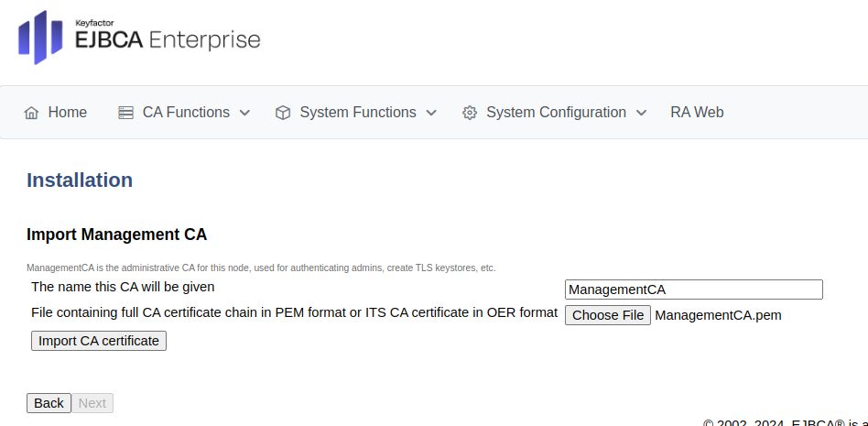Viewport: 868px width, 426px height.
Task: Go to Home via its text label
Action: tap(68, 113)
